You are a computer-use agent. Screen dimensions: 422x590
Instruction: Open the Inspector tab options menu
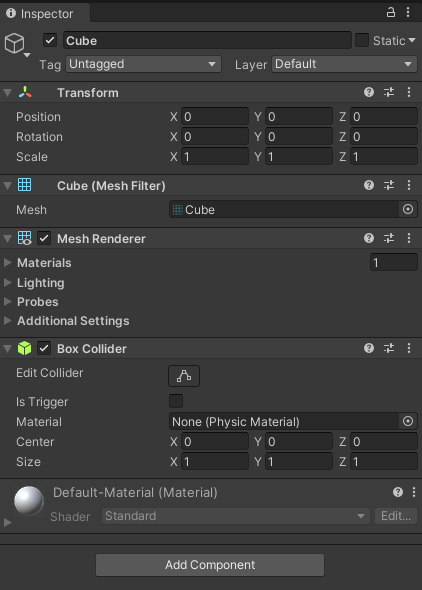tap(408, 12)
